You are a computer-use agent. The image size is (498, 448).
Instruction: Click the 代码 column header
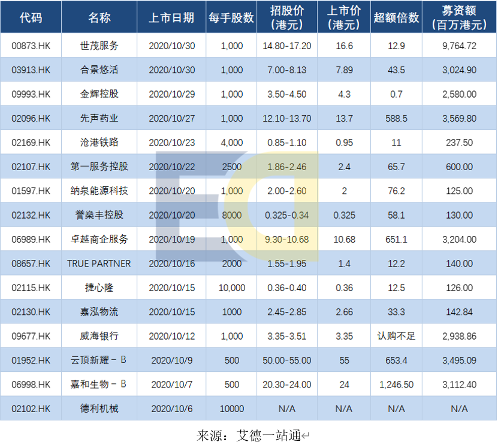pos(31,17)
